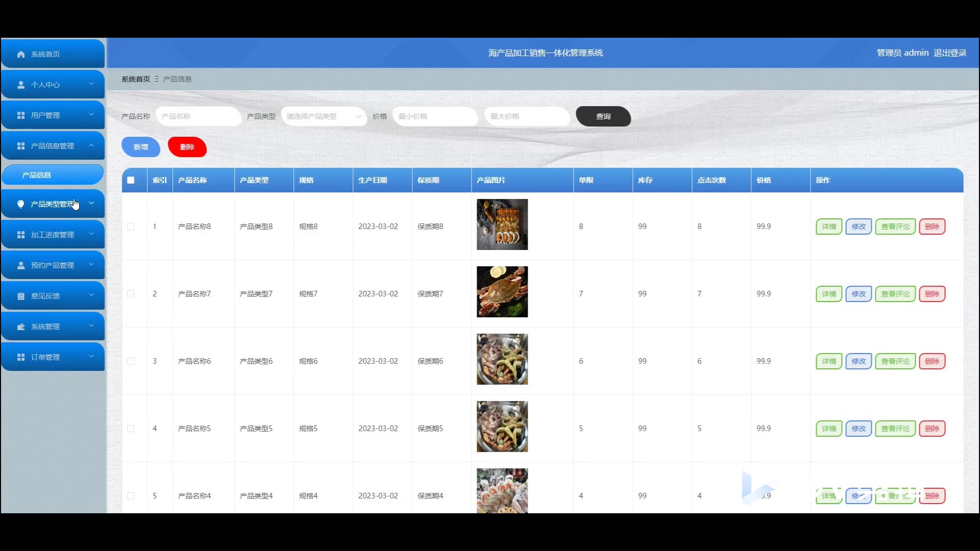Screen dimensions: 980x551
Task: Click the person icon beside 预约产品管理
Action: pyautogui.click(x=21, y=265)
